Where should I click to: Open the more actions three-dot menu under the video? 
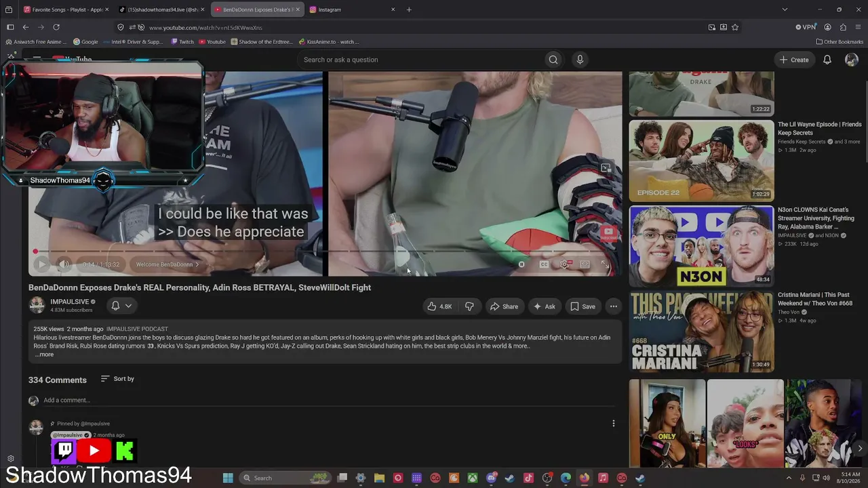pyautogui.click(x=614, y=306)
